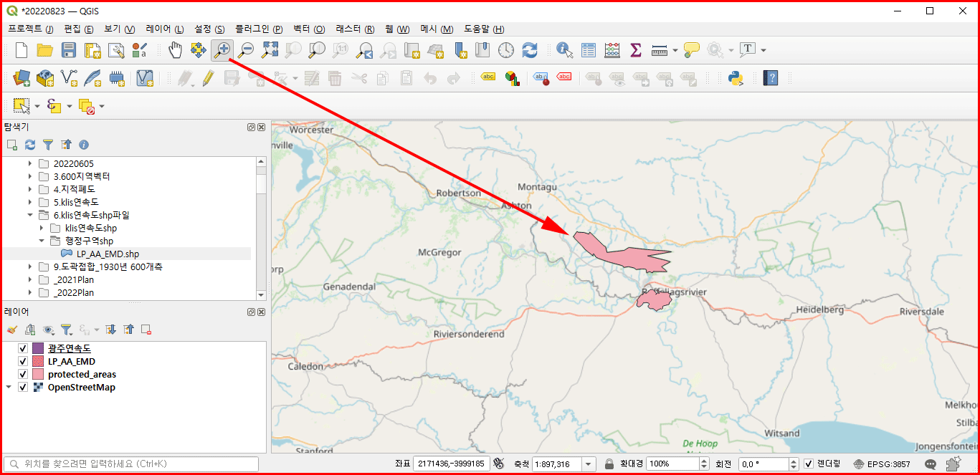Viewport: 980px width, 475px height.
Task: Open Data Source Manager icon
Action: pyautogui.click(x=22, y=78)
